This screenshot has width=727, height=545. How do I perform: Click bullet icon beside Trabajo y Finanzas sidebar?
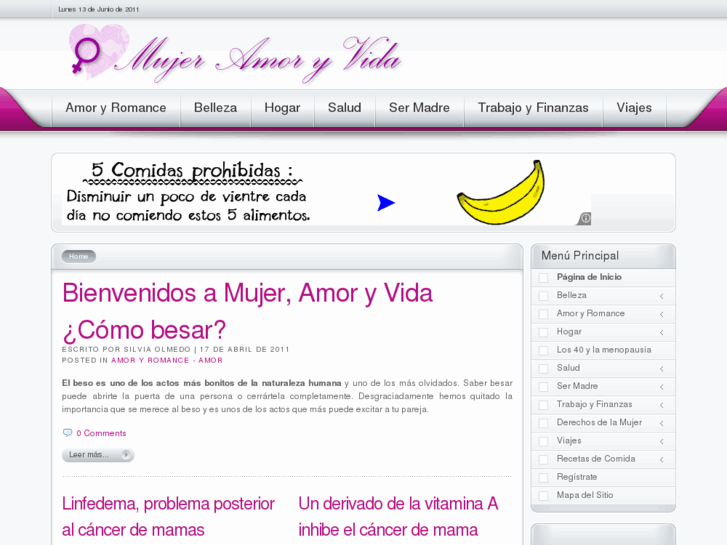tap(543, 404)
